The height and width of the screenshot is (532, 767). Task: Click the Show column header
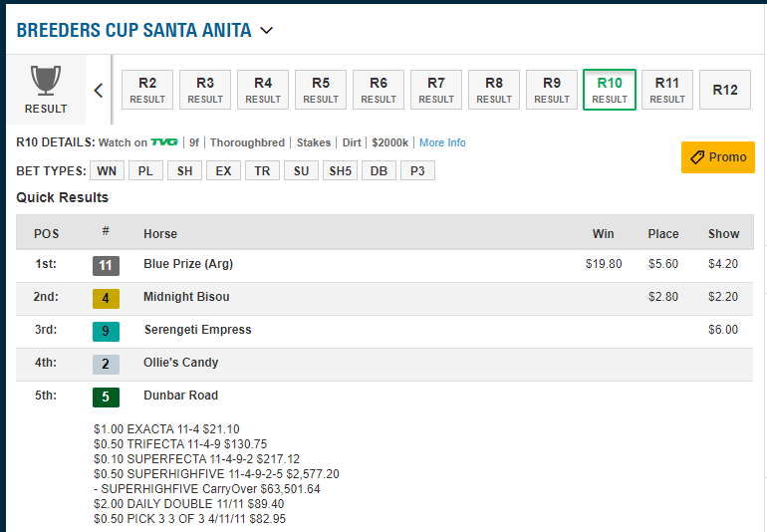point(723,234)
